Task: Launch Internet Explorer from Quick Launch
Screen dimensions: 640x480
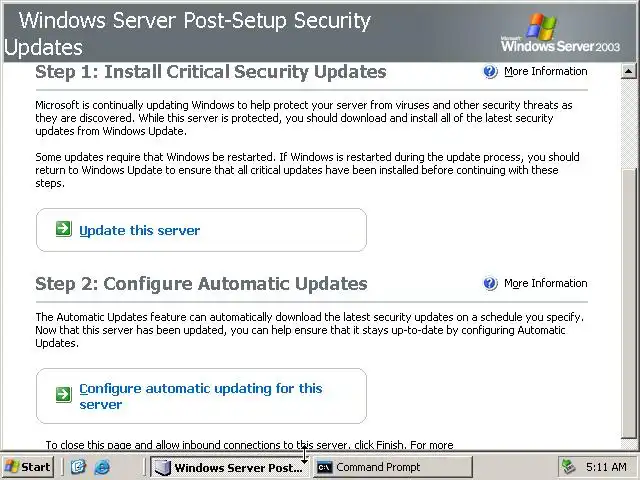Action: (101, 467)
